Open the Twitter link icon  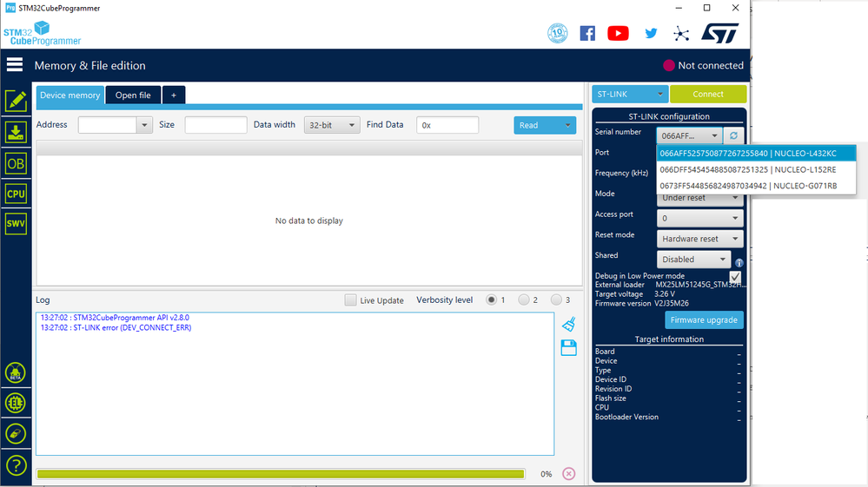(x=651, y=33)
